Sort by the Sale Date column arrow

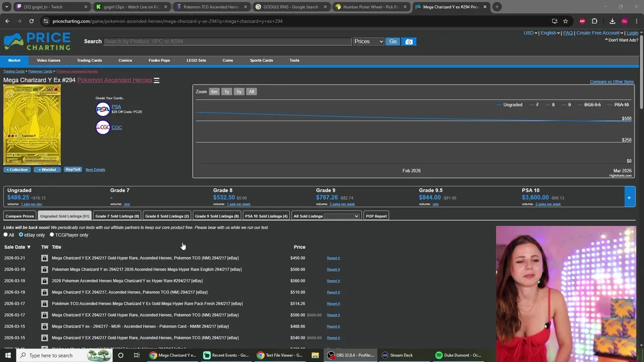point(29,247)
